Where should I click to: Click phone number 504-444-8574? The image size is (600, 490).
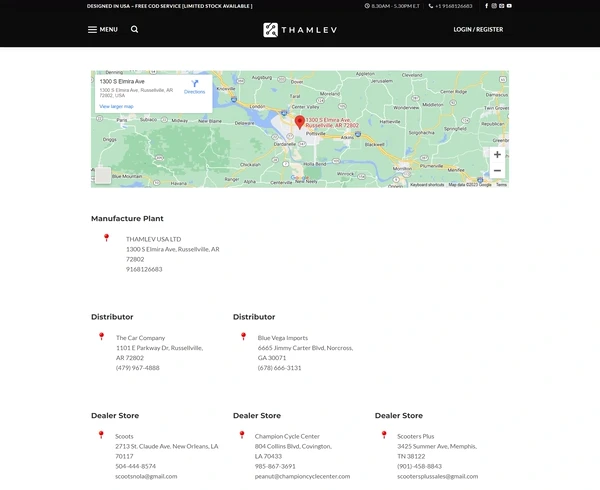click(135, 466)
